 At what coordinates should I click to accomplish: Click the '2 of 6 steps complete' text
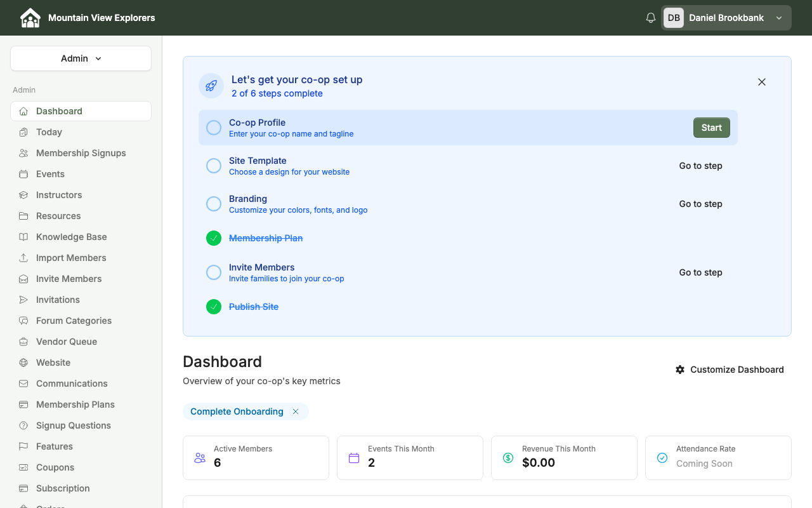click(277, 93)
